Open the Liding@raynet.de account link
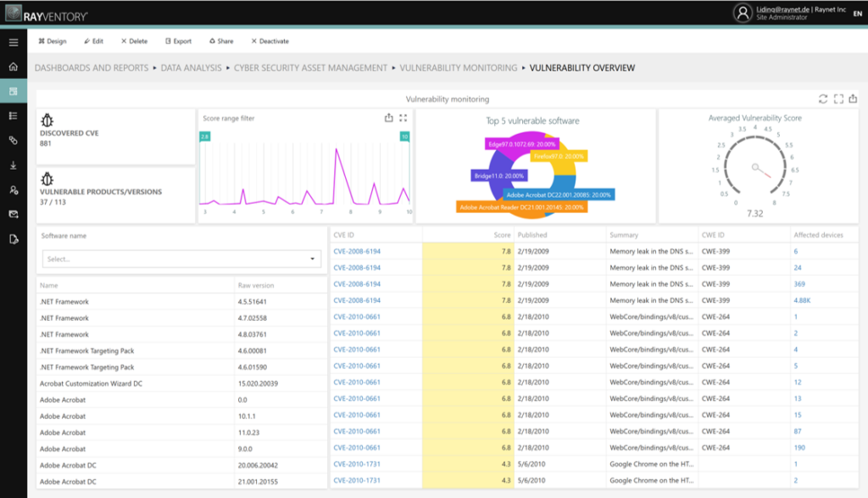 pyautogui.click(x=782, y=9)
